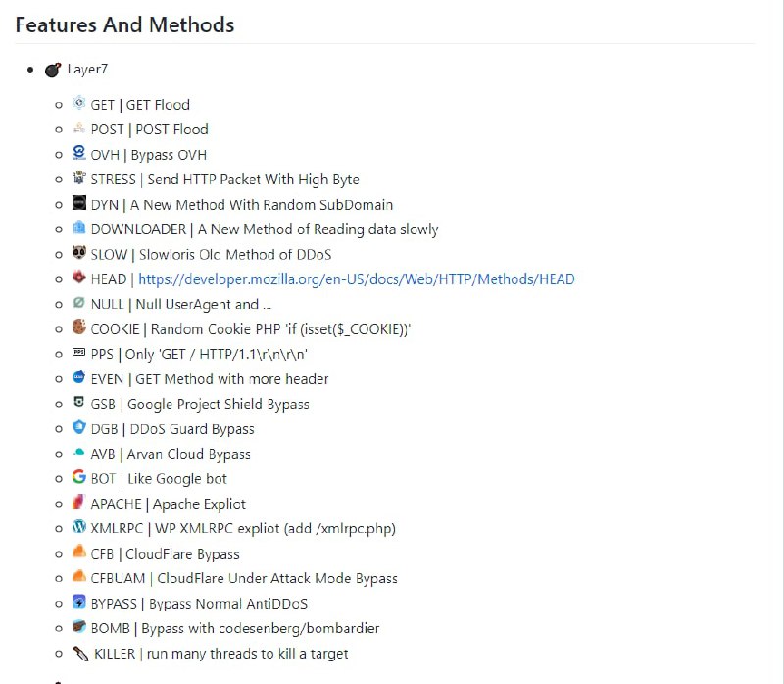Select the CFBUAM Under Attack Mode entry
784x684 pixels.
pyautogui.click(x=245, y=578)
